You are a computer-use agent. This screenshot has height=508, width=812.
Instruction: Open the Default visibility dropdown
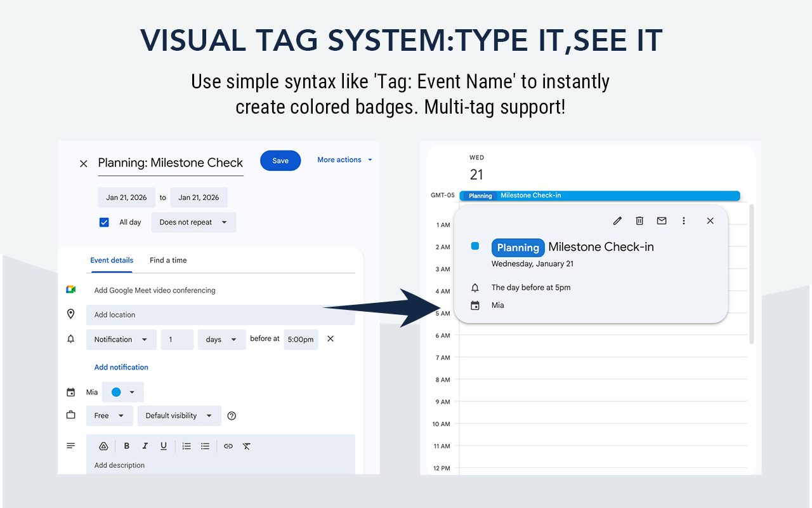click(179, 415)
